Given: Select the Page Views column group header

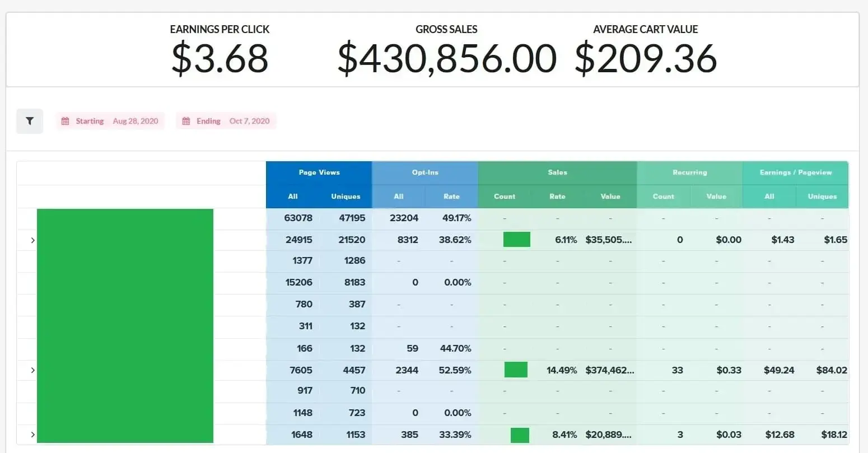Looking at the screenshot, I should click(x=319, y=172).
